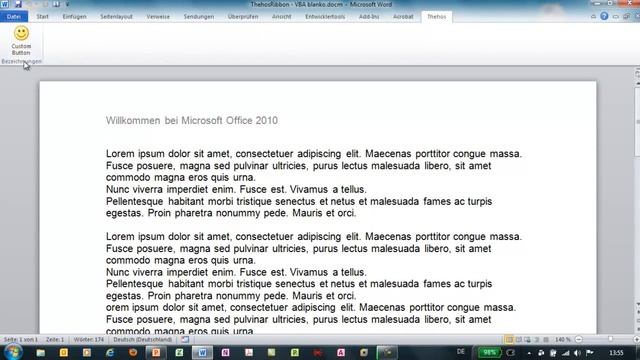This screenshot has height=360, width=640.
Task: Open the Entwicklertools ribbon tab
Action: coord(325,17)
